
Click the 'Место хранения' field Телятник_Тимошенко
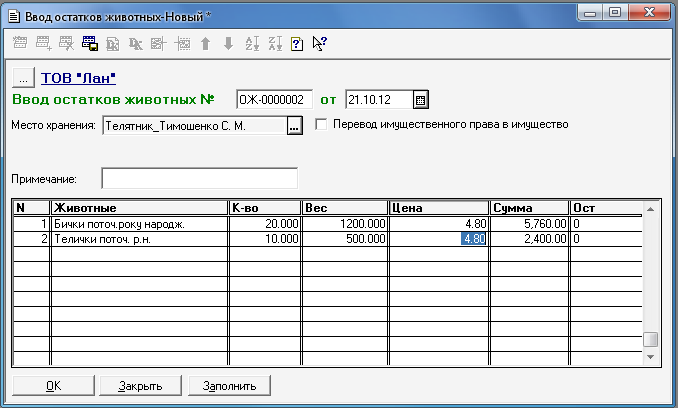[x=195, y=126]
